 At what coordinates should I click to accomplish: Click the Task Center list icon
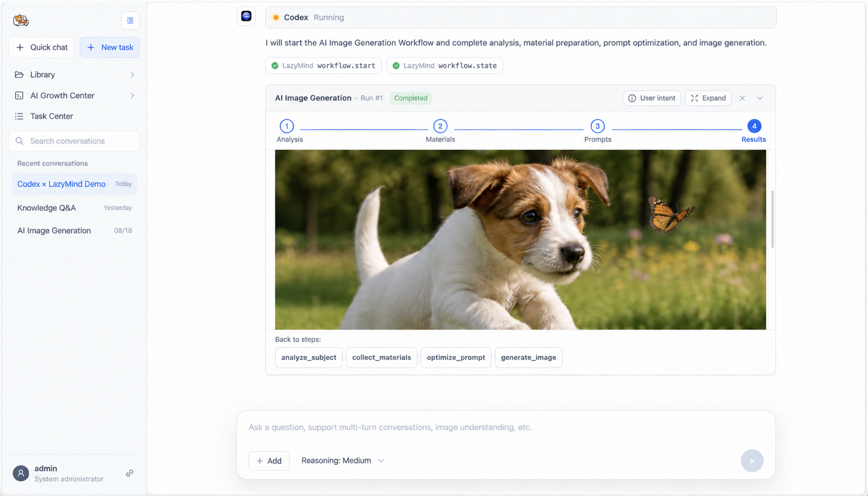coord(19,116)
